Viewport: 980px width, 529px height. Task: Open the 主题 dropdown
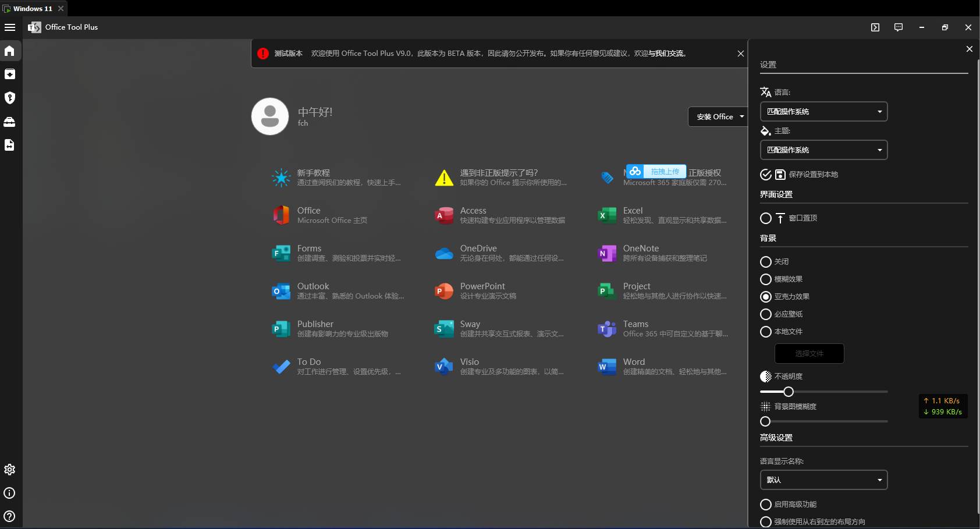tap(823, 150)
